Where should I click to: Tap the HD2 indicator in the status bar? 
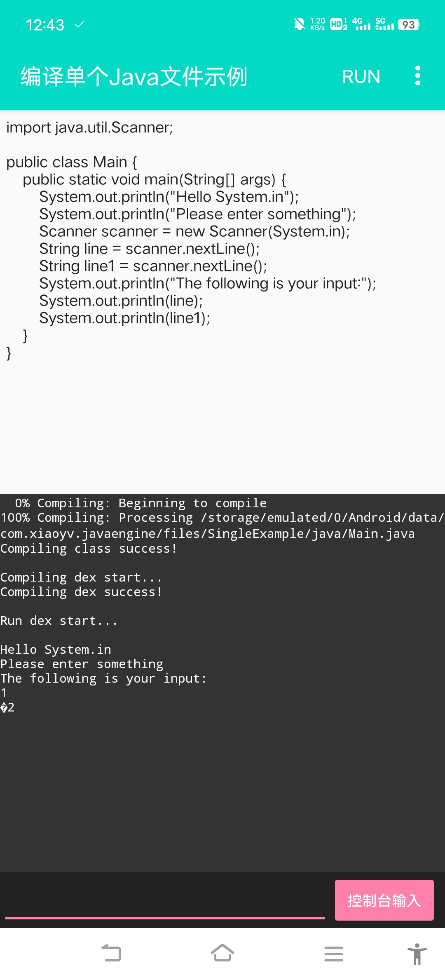pos(337,26)
